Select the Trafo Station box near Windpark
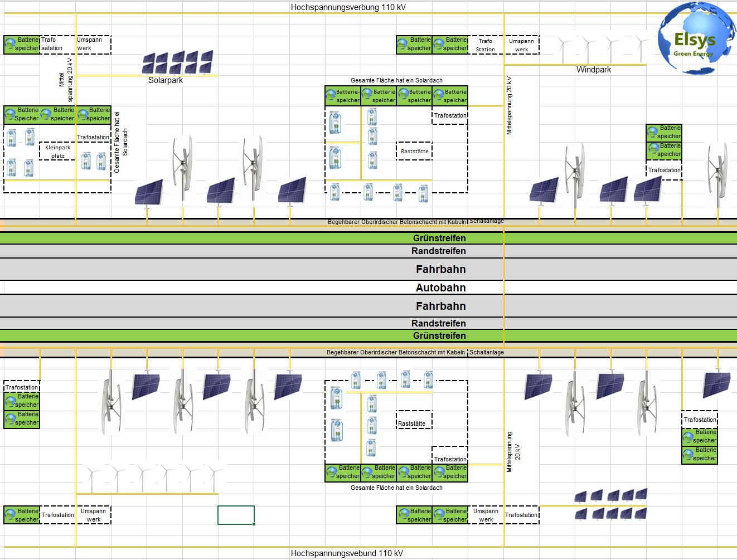This screenshot has width=737, height=560. (x=486, y=45)
